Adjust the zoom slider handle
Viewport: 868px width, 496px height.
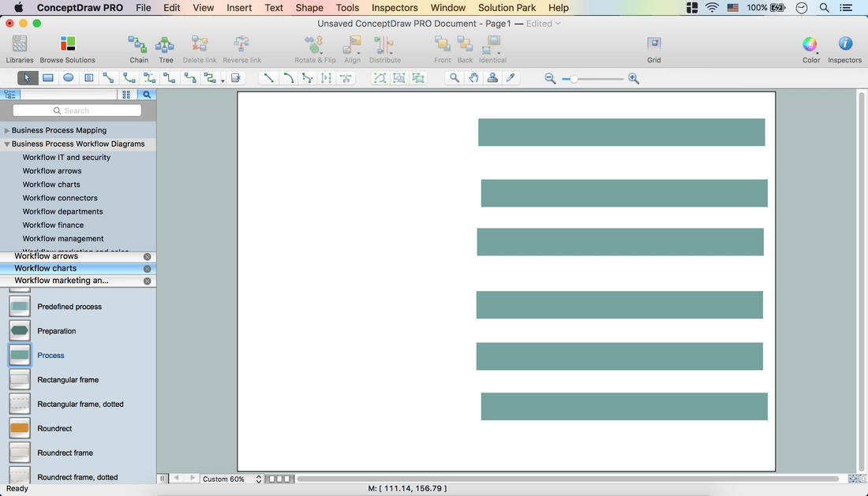click(x=574, y=79)
